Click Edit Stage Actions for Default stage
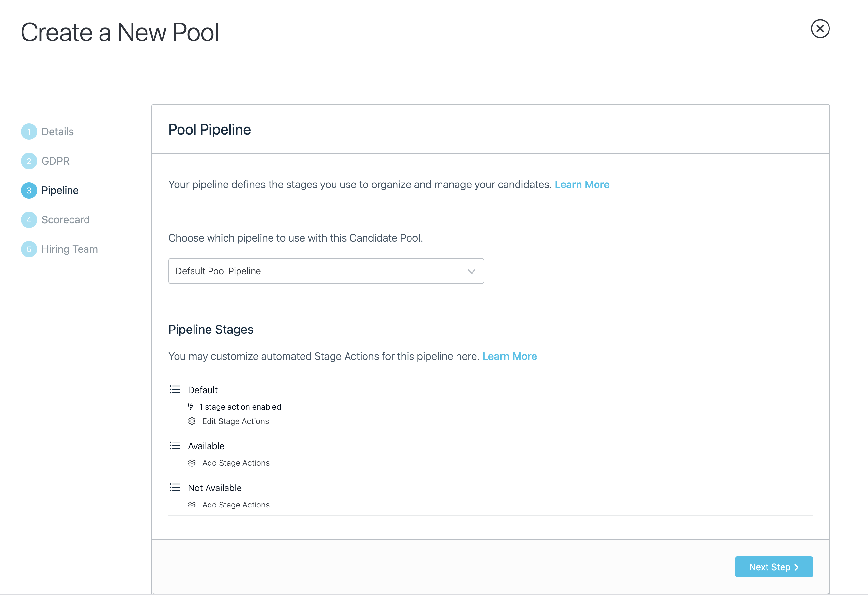 (235, 421)
